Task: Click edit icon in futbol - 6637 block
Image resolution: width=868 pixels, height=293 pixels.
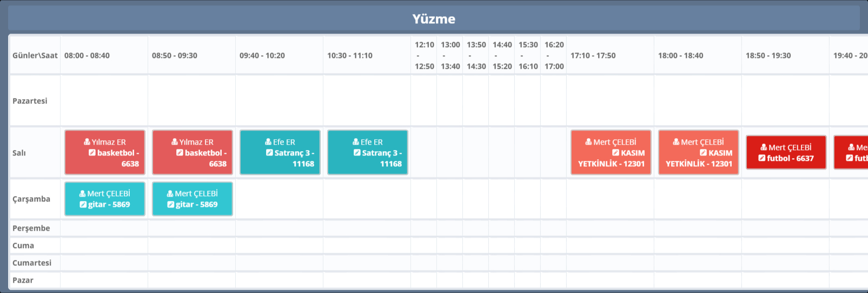Action: tap(762, 158)
